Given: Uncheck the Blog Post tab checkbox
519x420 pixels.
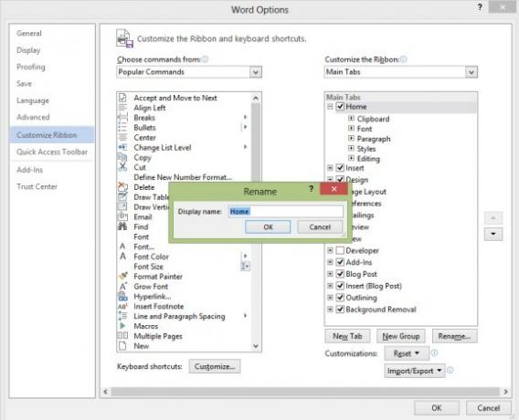Looking at the screenshot, I should point(340,274).
